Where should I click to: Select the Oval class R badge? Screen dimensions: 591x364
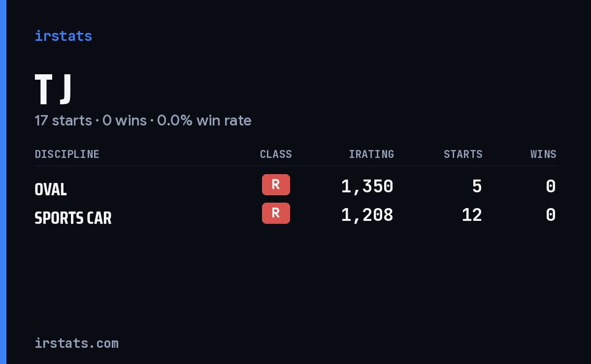click(x=276, y=185)
